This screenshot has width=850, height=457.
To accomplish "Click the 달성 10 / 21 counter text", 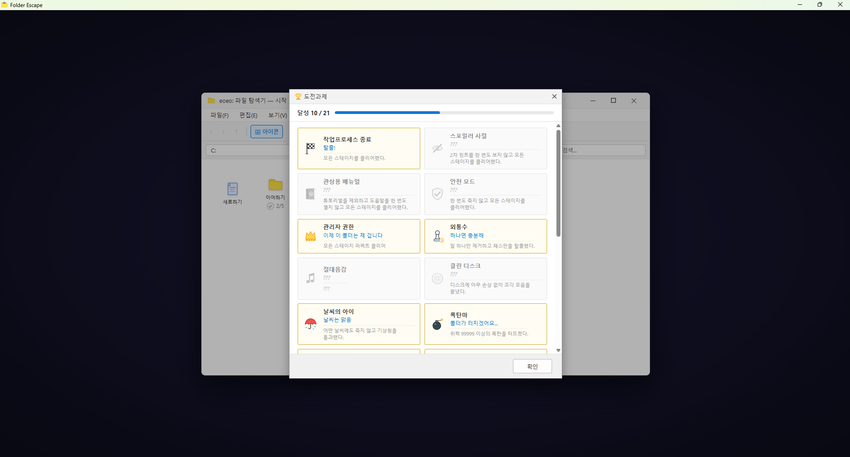I will click(313, 113).
